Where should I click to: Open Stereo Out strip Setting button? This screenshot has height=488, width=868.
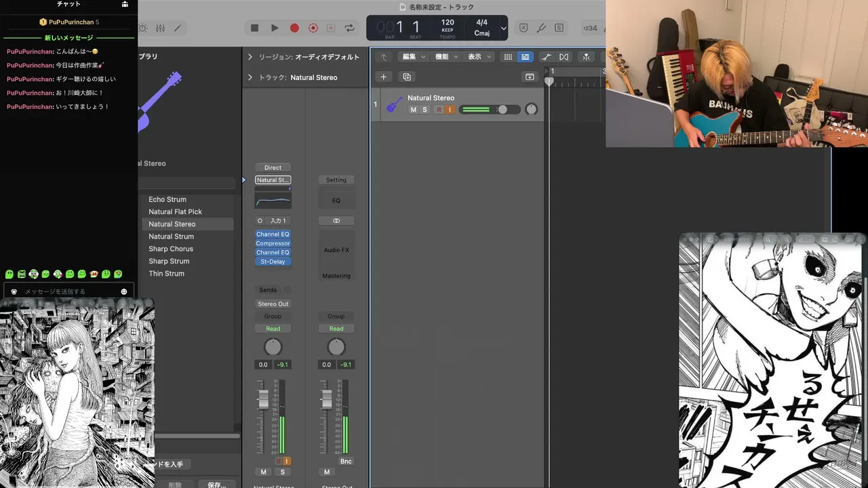[x=336, y=180]
